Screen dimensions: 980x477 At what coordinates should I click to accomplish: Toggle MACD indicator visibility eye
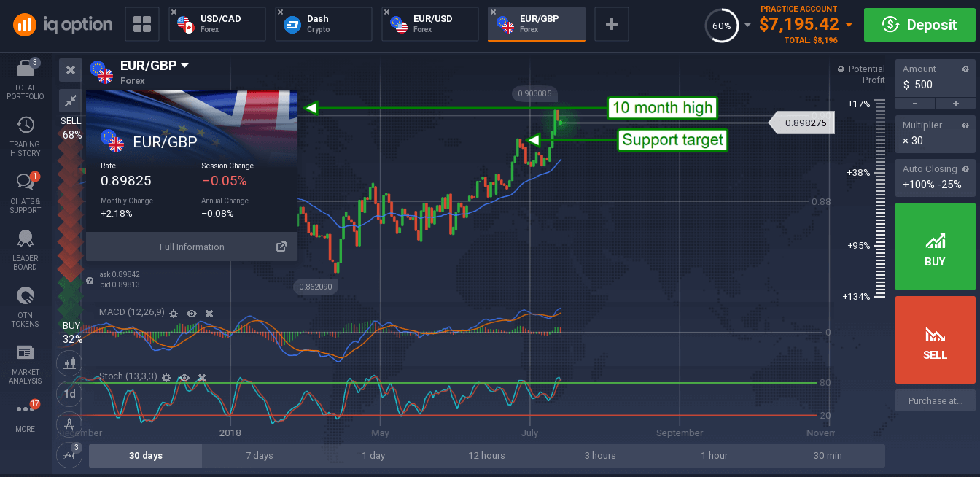pos(192,313)
